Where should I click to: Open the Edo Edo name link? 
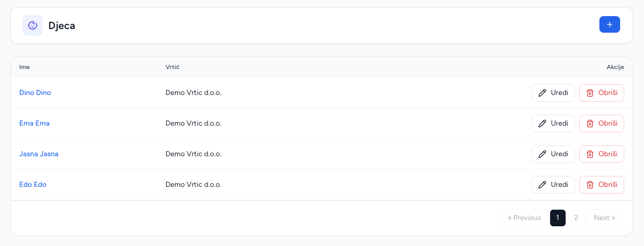point(33,185)
